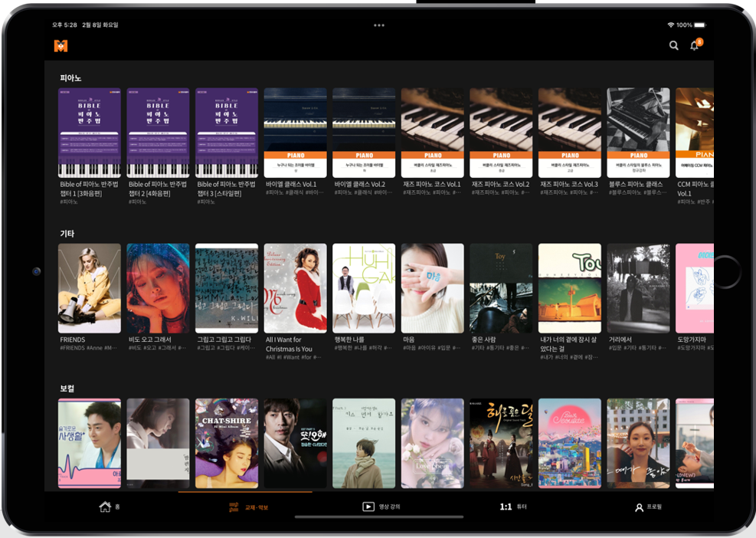756x538 pixels.
Task: Open the notifications bell icon
Action: click(695, 45)
